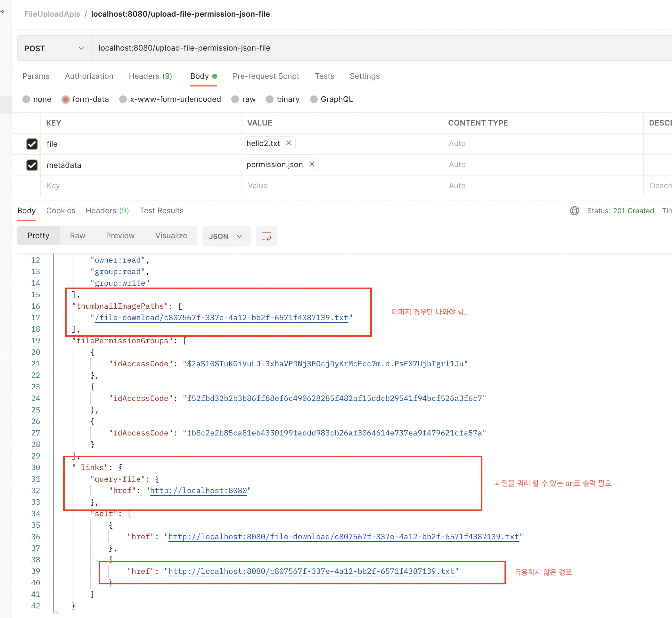Switch to request Headers (9) tab

click(151, 76)
